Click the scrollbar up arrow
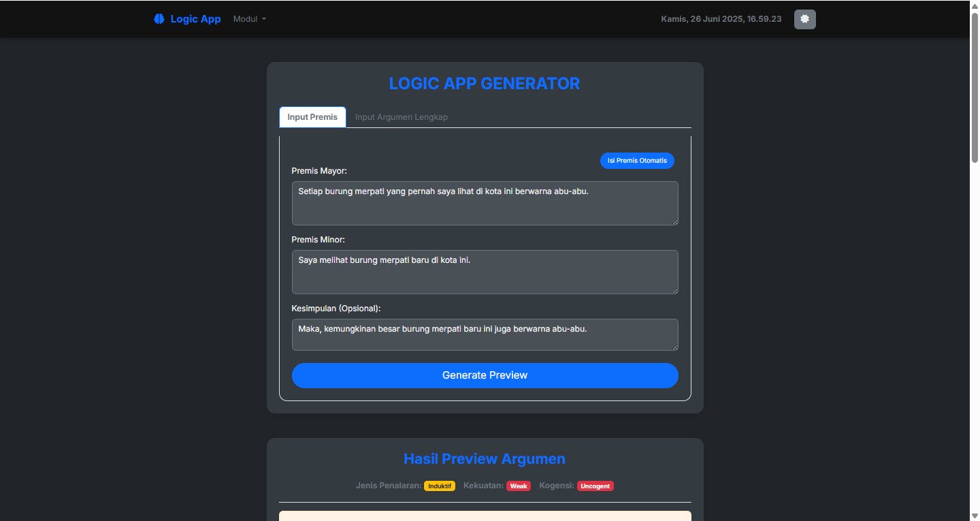Viewport: 980px width, 521px height. (975, 5)
